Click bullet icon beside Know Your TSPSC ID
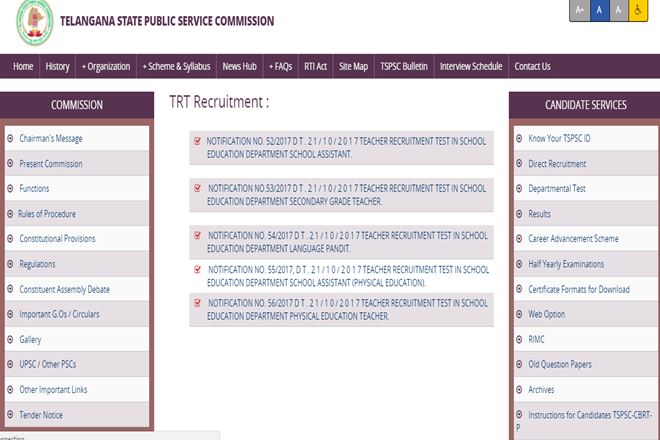Screen dimensions: 660x440 pos(518,139)
